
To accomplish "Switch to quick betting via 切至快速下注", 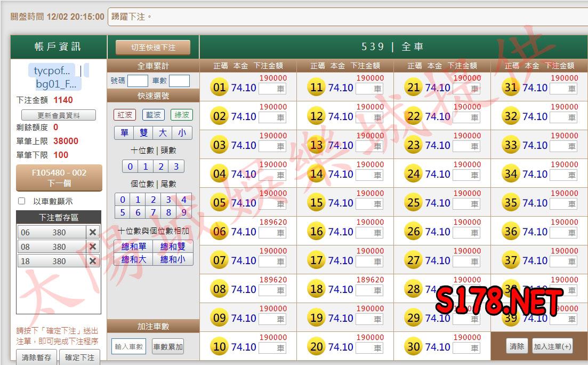I will (x=153, y=47).
